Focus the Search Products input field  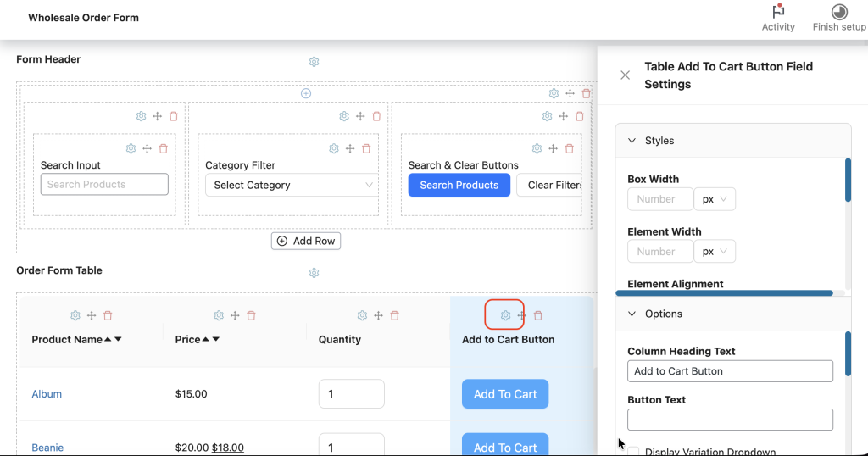point(104,184)
